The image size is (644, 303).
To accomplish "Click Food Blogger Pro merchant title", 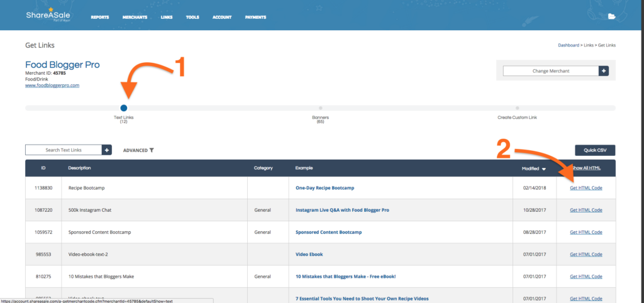I will (x=62, y=65).
